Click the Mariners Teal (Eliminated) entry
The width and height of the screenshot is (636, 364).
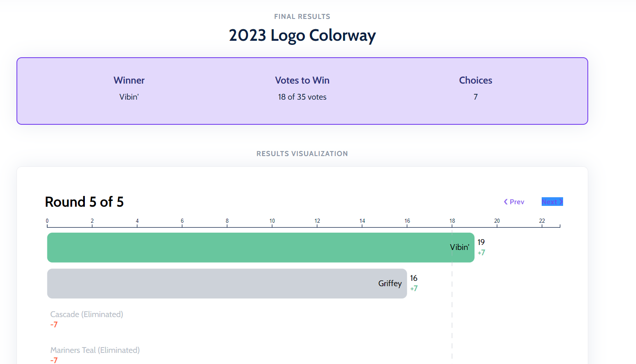[95, 350]
